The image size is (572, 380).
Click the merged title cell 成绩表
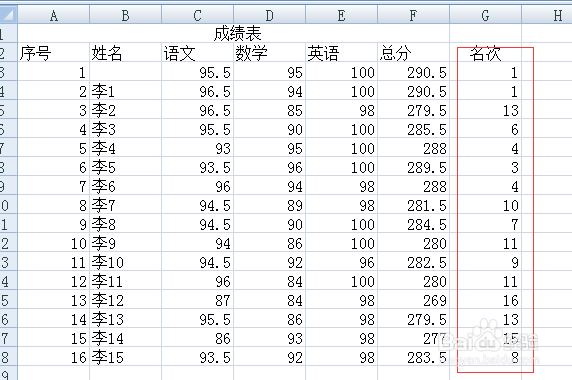click(x=233, y=34)
